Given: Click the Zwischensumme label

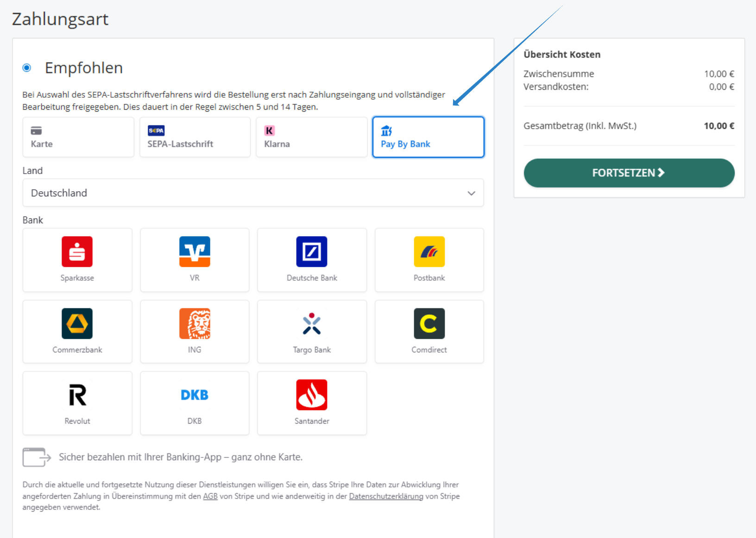Looking at the screenshot, I should [x=559, y=74].
